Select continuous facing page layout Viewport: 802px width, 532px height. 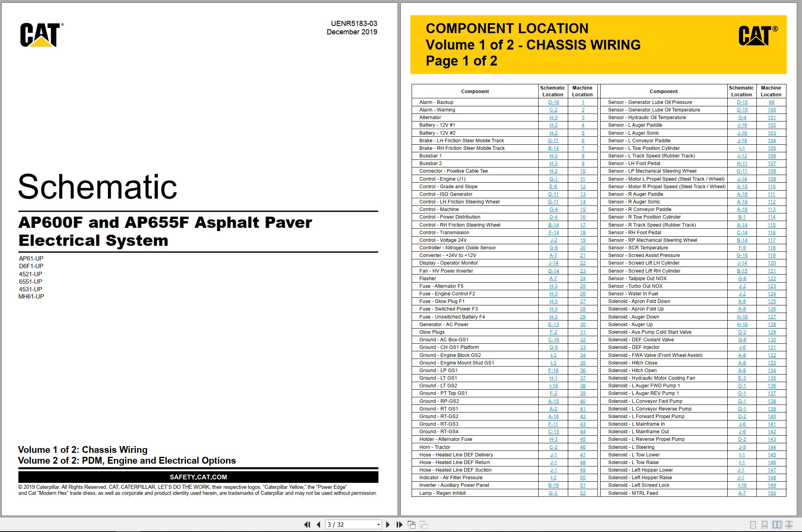point(789,524)
